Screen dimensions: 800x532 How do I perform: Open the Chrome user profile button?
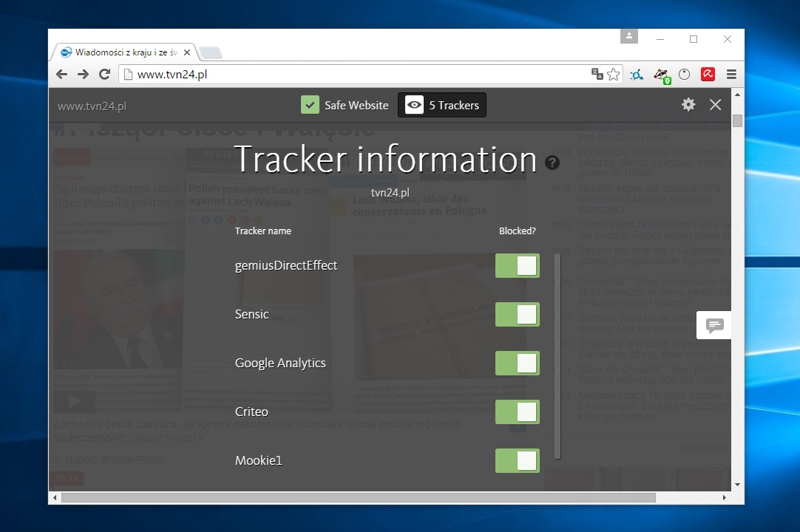629,36
